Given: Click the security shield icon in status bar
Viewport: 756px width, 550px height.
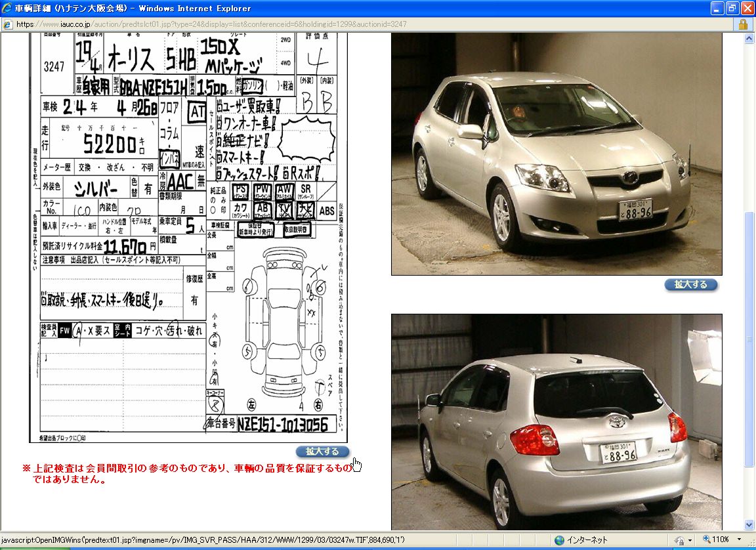Looking at the screenshot, I should click(680, 540).
